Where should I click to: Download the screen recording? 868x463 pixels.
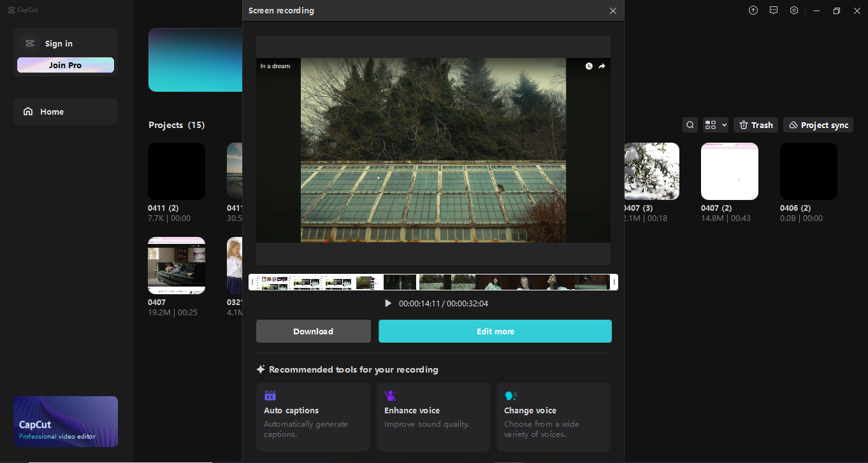(313, 331)
